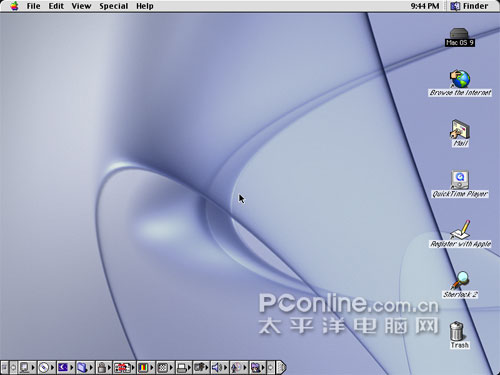Open the Finder application switcher menu
This screenshot has width=500, height=375.
pyautogui.click(x=469, y=6)
